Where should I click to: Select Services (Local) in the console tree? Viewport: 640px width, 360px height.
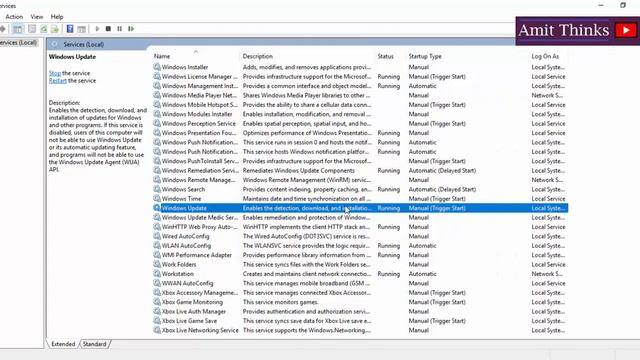18,42
